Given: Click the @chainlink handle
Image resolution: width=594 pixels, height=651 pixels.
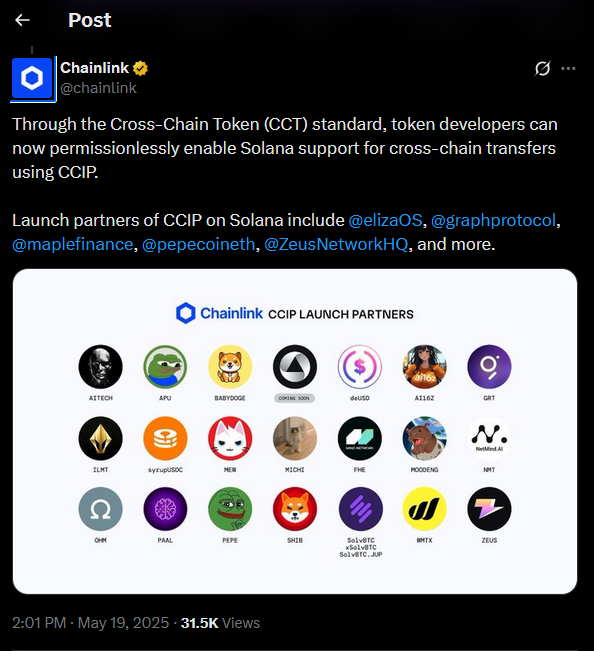Looking at the screenshot, I should click(98, 88).
